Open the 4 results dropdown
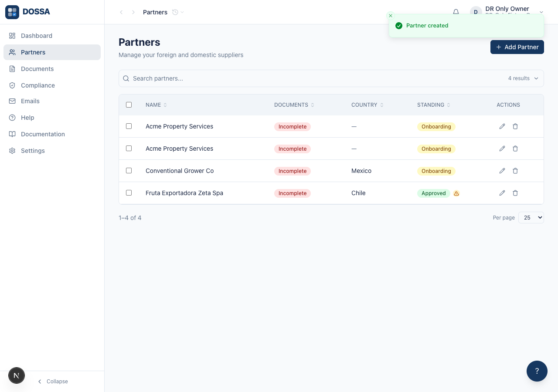The height and width of the screenshot is (392, 558). (x=523, y=78)
